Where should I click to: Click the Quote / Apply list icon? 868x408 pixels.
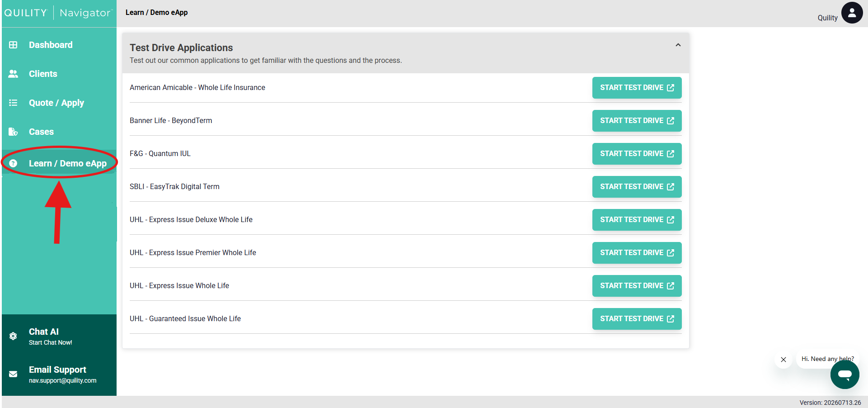pos(13,103)
